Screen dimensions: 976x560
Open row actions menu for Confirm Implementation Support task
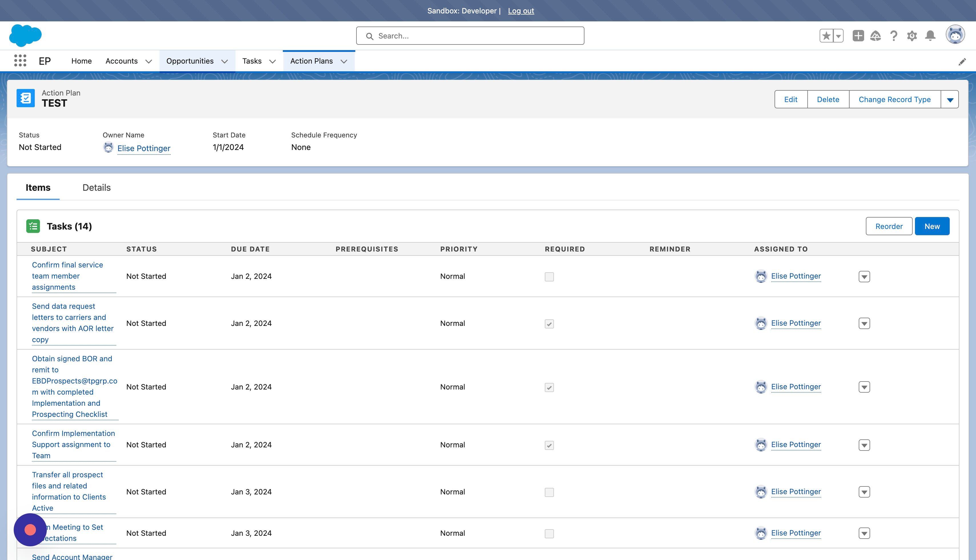pyautogui.click(x=864, y=445)
